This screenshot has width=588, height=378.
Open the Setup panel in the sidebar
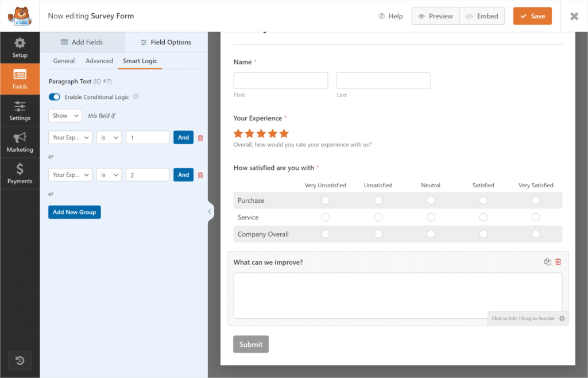pyautogui.click(x=20, y=48)
